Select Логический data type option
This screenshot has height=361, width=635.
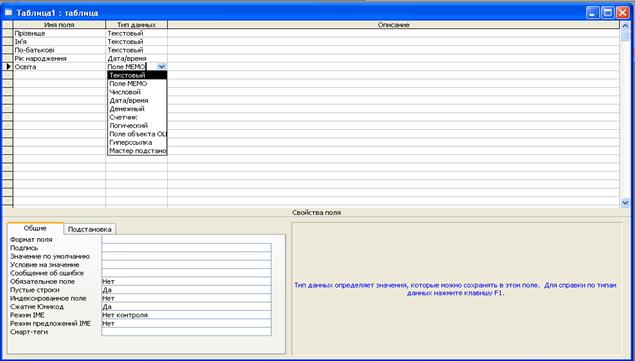pos(137,126)
